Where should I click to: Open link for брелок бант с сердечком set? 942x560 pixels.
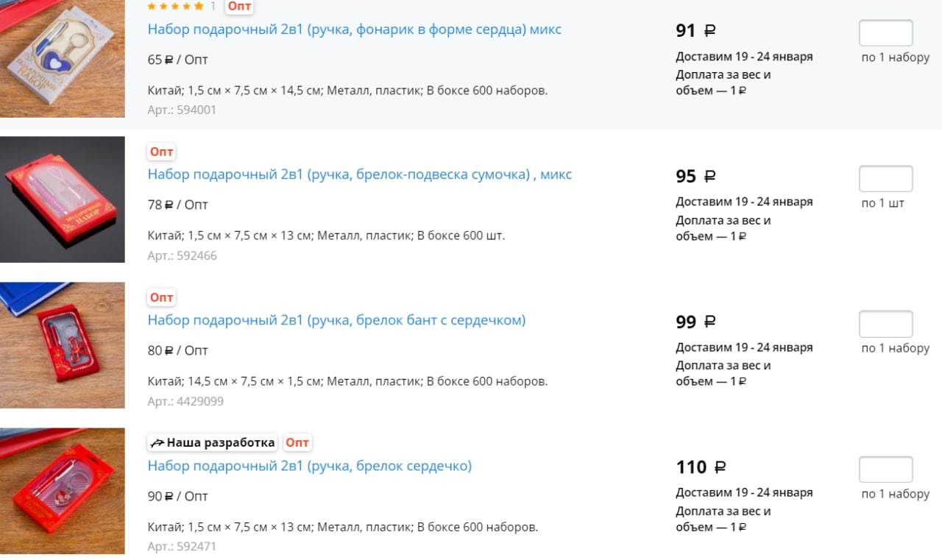point(336,320)
